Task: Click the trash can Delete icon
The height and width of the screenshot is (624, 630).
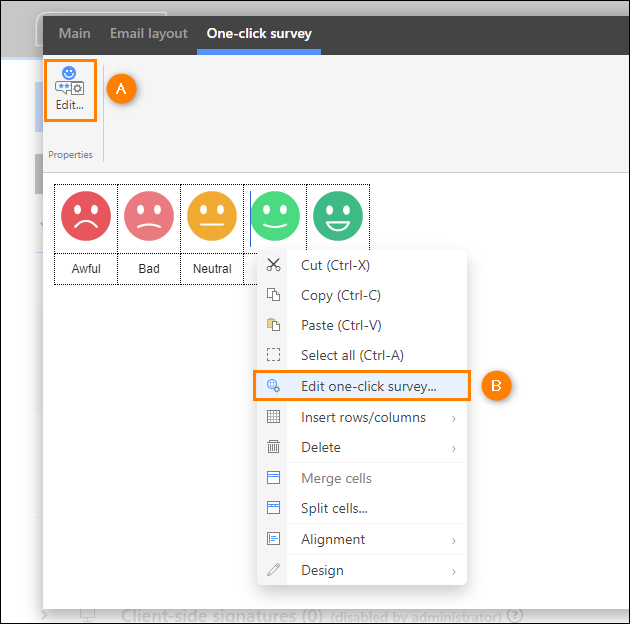Action: point(274,446)
